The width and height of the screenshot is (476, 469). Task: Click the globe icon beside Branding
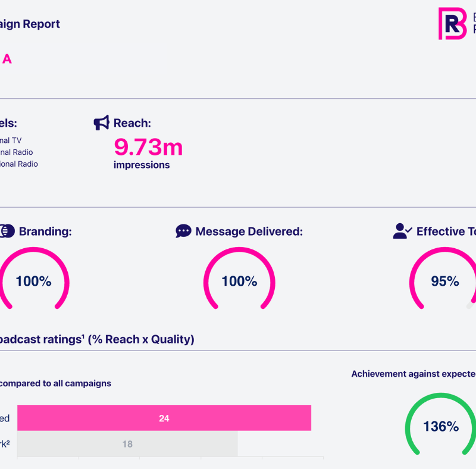(7, 232)
